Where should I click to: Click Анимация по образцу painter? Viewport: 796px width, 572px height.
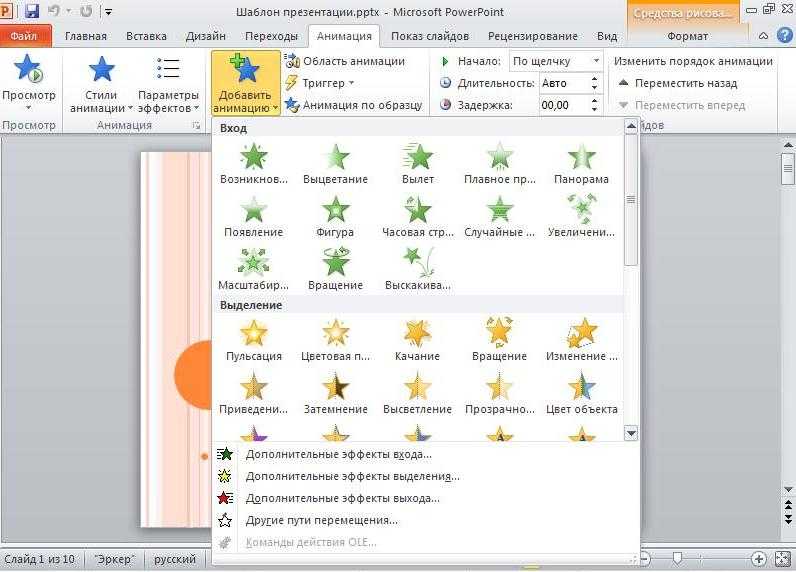point(353,105)
